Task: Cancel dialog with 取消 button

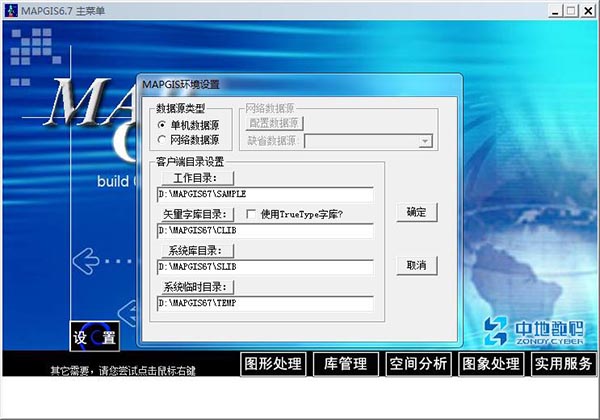Action: pyautogui.click(x=417, y=265)
